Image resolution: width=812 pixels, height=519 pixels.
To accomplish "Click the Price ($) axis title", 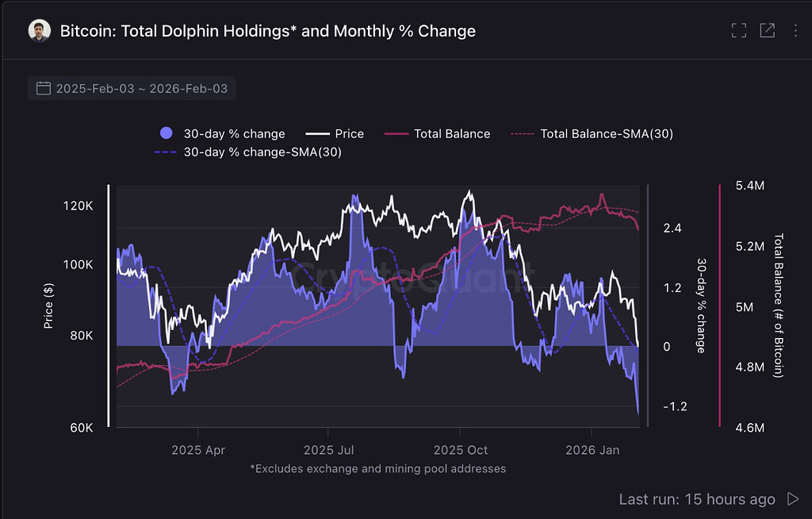I will 49,306.
